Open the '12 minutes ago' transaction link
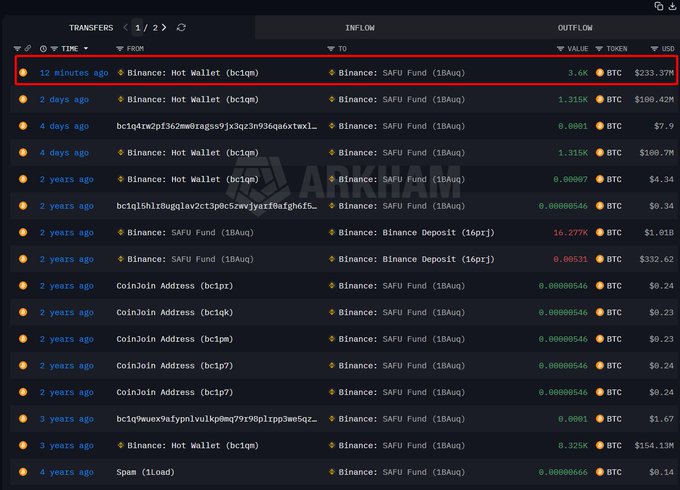680x490 pixels. coord(74,73)
